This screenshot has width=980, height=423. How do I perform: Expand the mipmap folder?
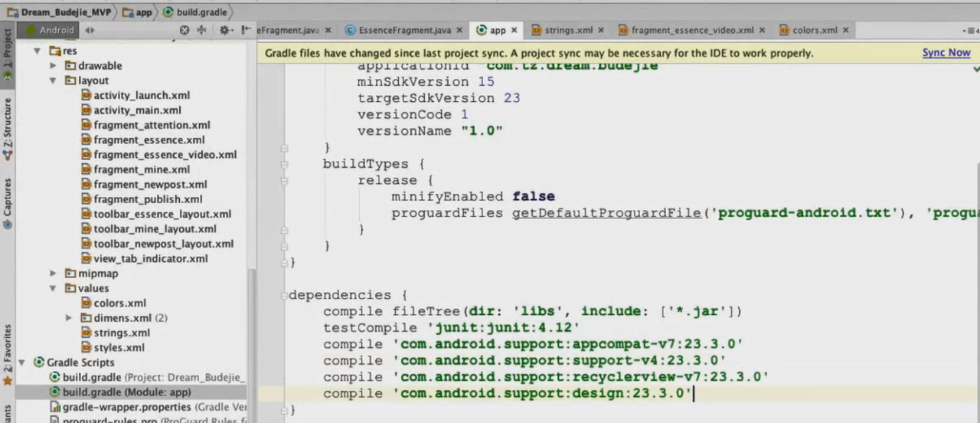click(x=53, y=274)
